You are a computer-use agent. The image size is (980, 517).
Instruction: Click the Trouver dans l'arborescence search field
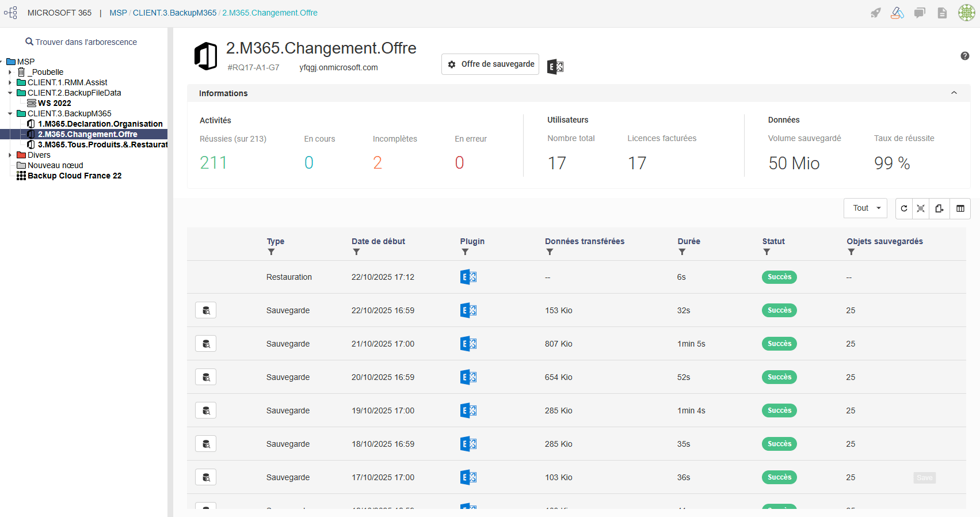(x=81, y=42)
